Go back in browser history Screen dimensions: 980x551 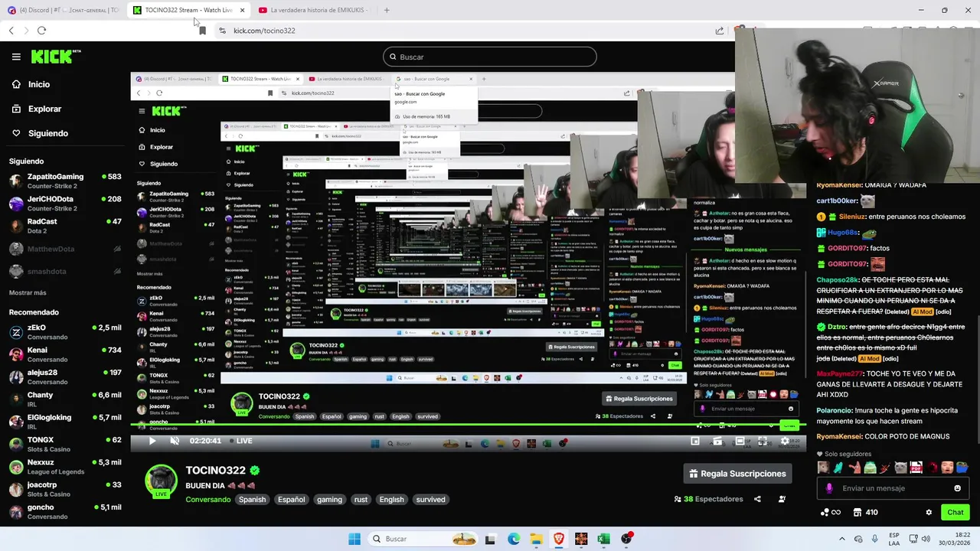[x=11, y=31]
